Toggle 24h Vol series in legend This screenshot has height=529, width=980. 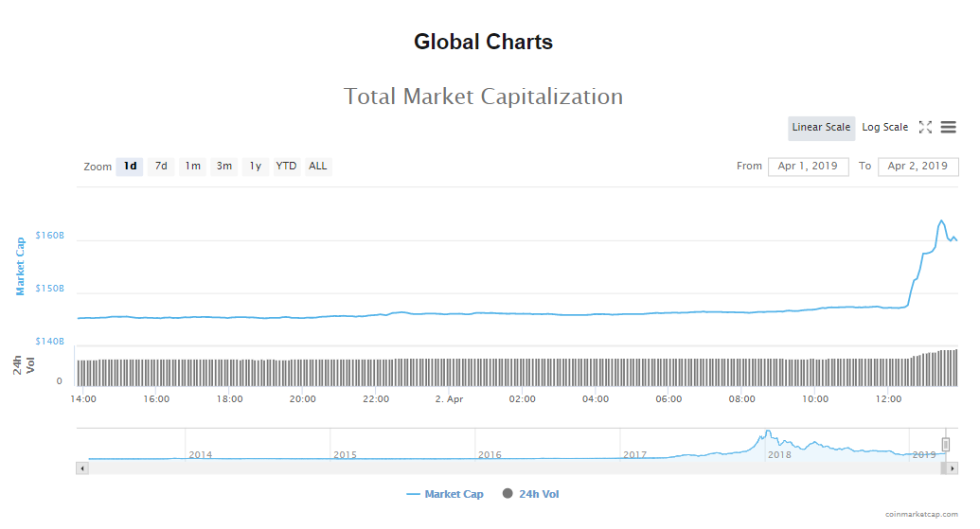pos(537,494)
